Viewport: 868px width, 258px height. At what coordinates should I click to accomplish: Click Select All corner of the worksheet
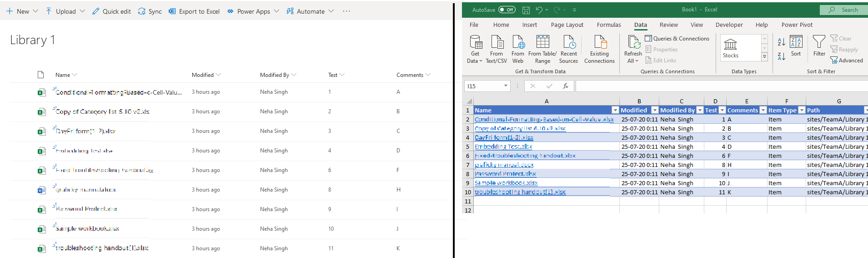pos(468,101)
